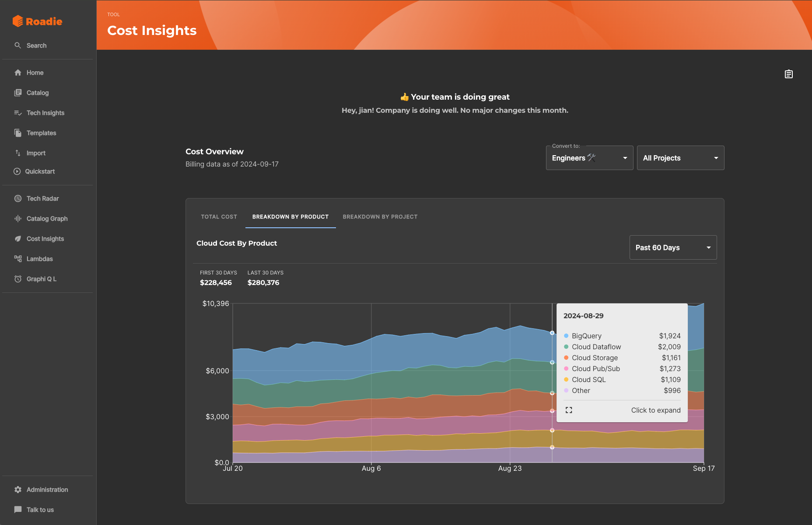
Task: Click the $280,376 last 30 days value
Action: click(263, 282)
